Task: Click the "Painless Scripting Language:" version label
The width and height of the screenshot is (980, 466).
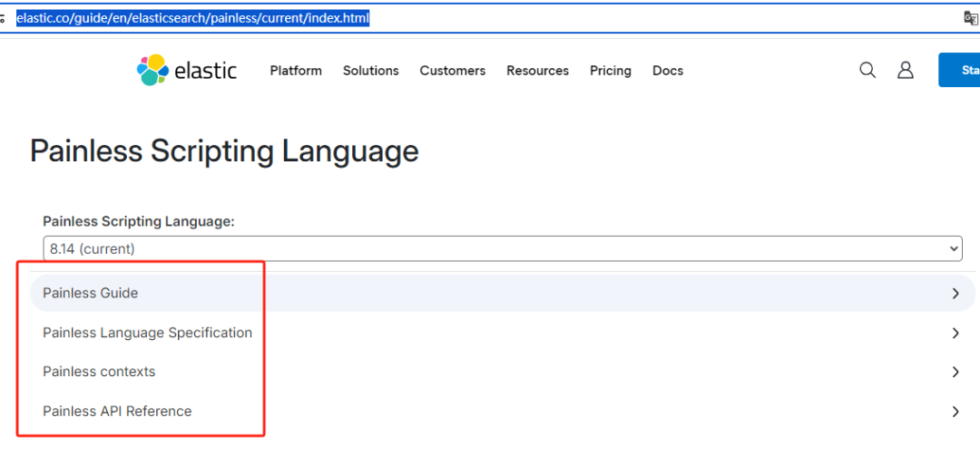Action: click(139, 221)
